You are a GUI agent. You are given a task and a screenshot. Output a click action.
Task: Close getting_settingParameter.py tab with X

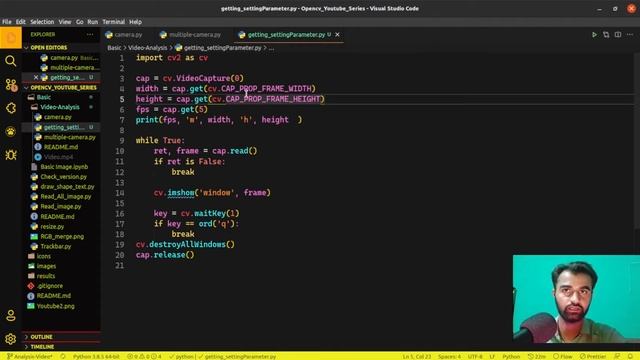pos(337,35)
